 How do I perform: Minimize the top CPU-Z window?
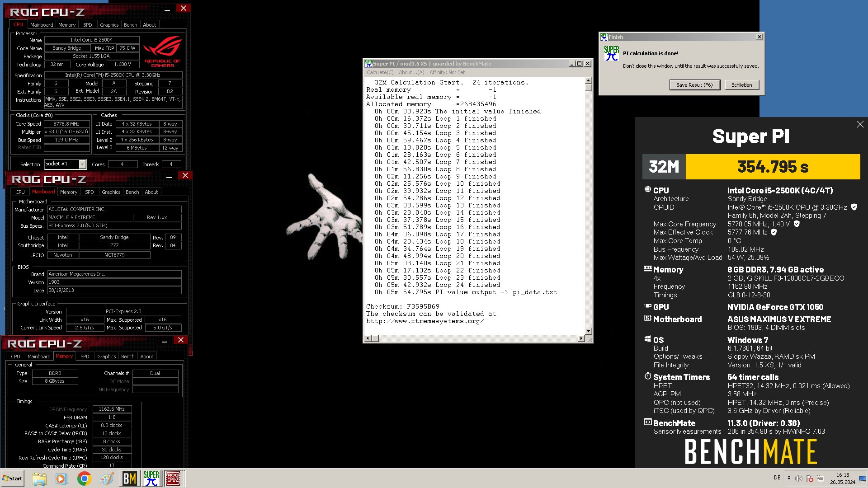click(x=167, y=9)
